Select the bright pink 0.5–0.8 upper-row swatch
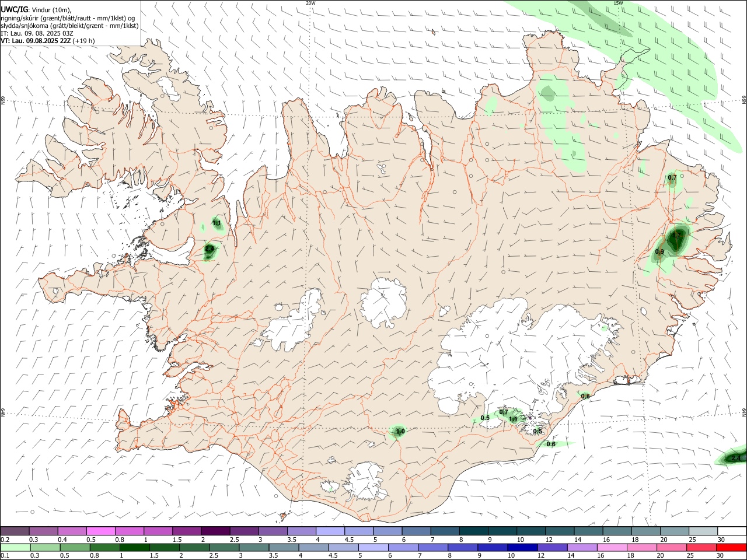 [x=100, y=531]
